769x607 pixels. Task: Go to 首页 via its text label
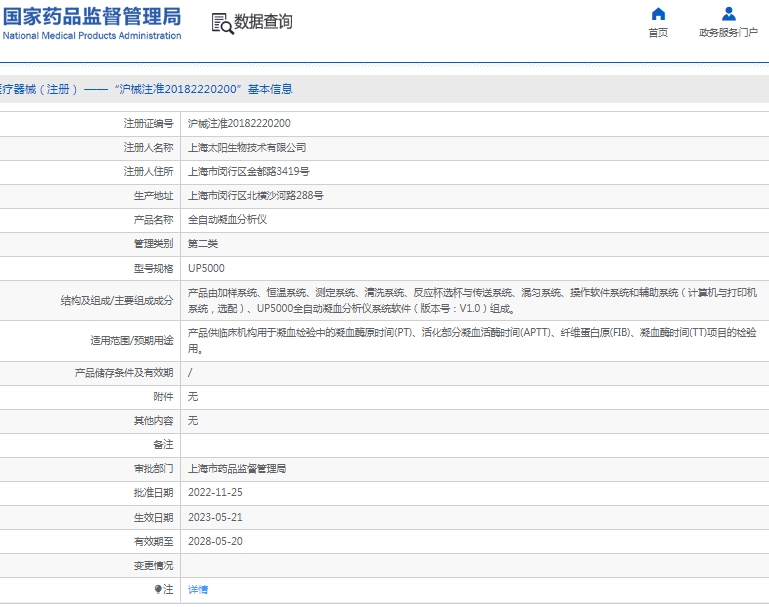(x=657, y=33)
